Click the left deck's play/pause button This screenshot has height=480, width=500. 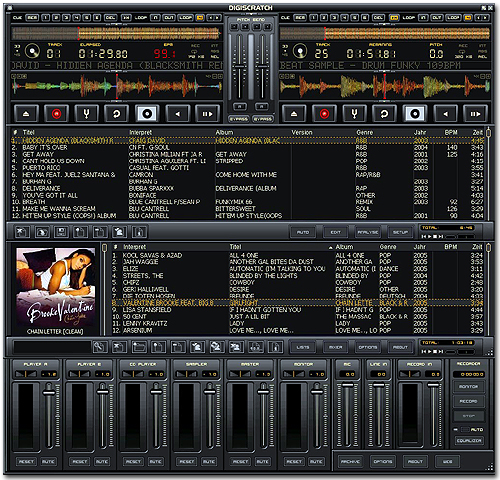tap(207, 114)
